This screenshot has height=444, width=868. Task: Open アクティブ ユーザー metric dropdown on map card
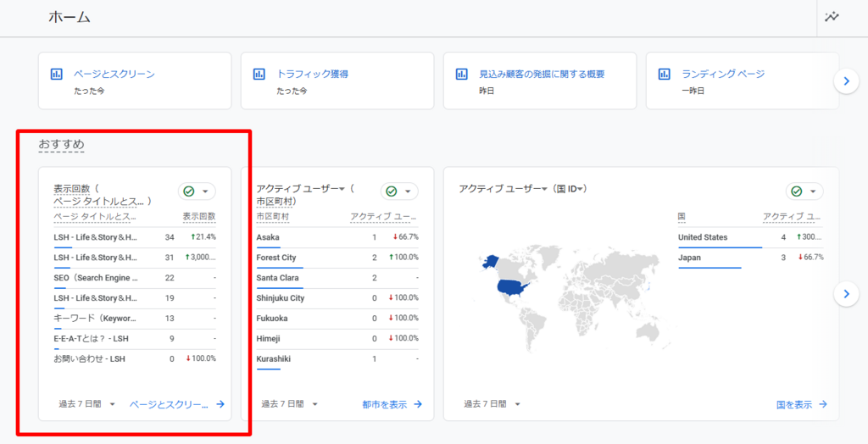pos(544,189)
